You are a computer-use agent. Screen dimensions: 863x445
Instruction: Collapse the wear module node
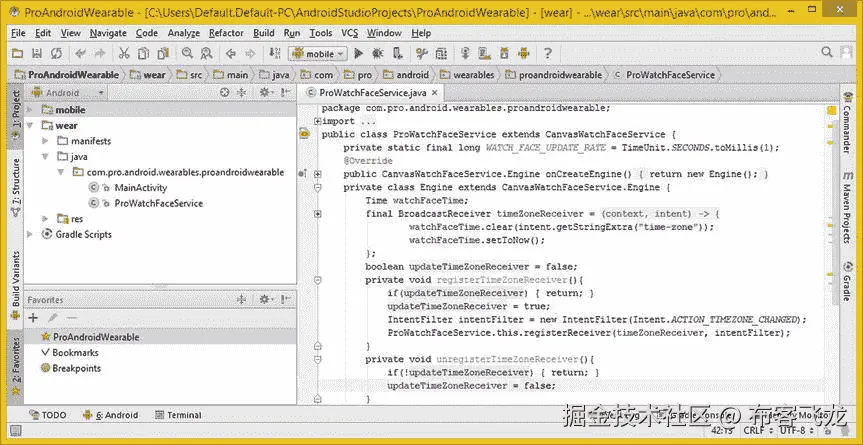click(x=30, y=125)
